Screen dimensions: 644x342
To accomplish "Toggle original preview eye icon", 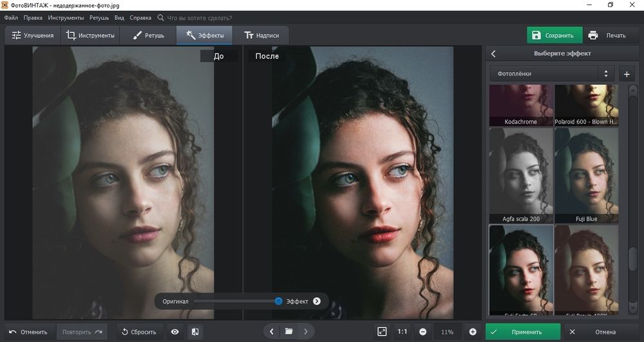I will click(x=175, y=332).
